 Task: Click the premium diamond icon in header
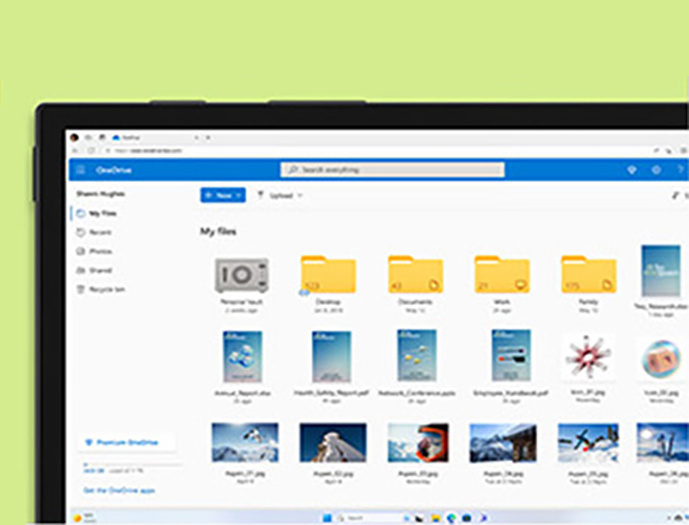[x=631, y=170]
